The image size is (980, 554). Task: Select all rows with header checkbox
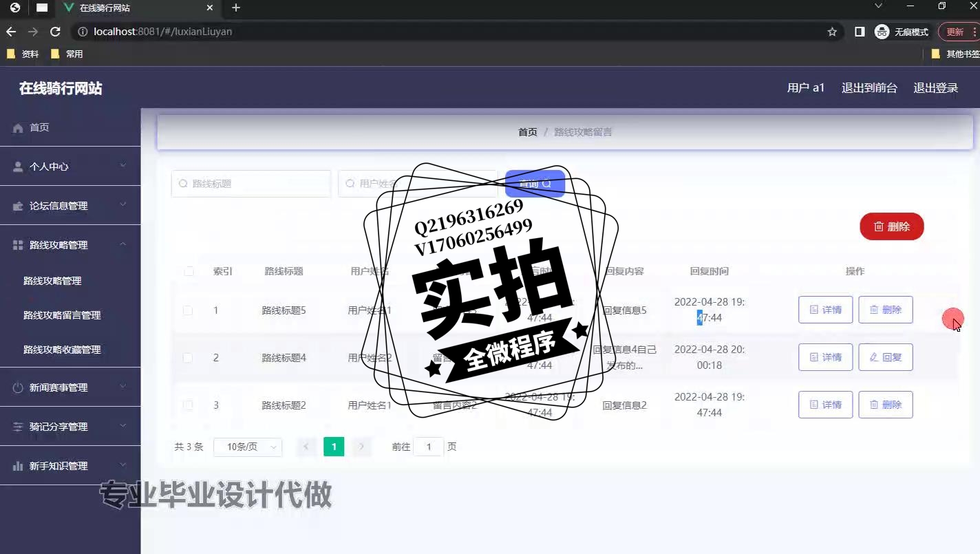tap(189, 271)
